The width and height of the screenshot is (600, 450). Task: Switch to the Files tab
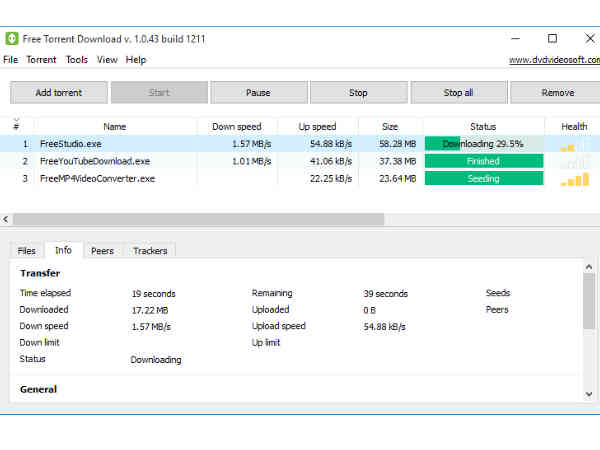(x=26, y=251)
